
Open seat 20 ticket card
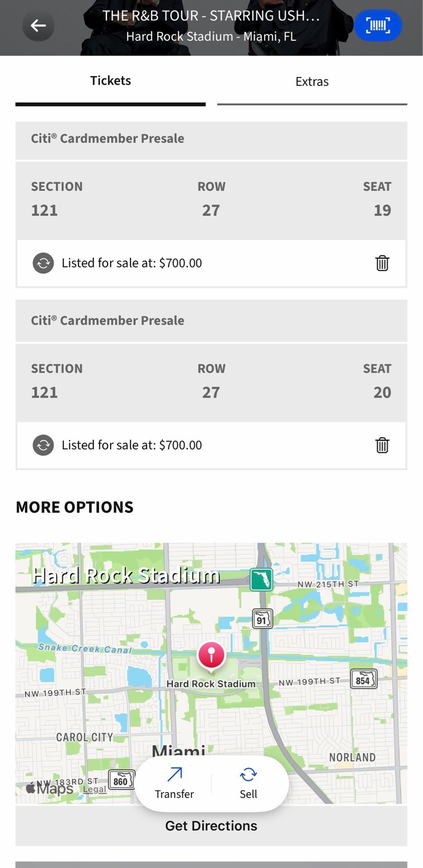(x=211, y=383)
